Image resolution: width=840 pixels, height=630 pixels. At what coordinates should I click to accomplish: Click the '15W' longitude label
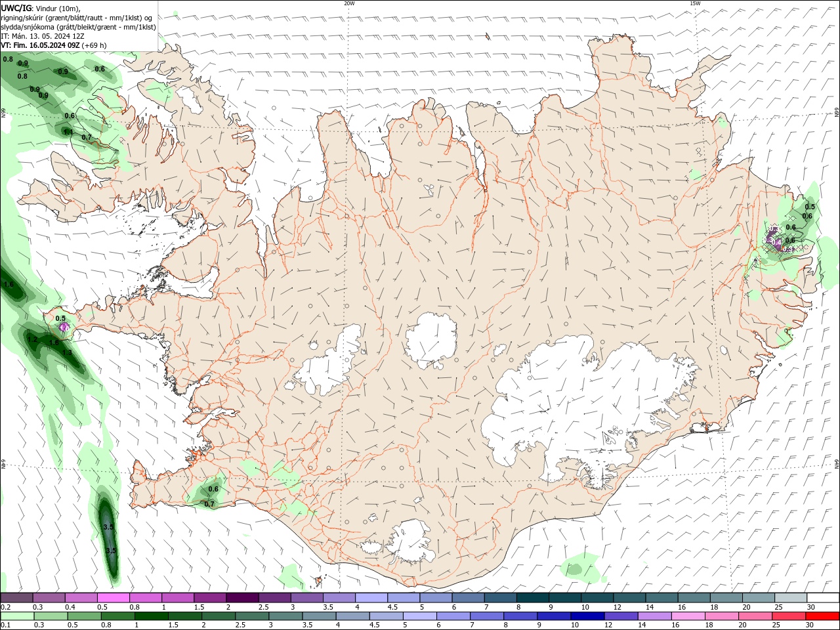(695, 3)
